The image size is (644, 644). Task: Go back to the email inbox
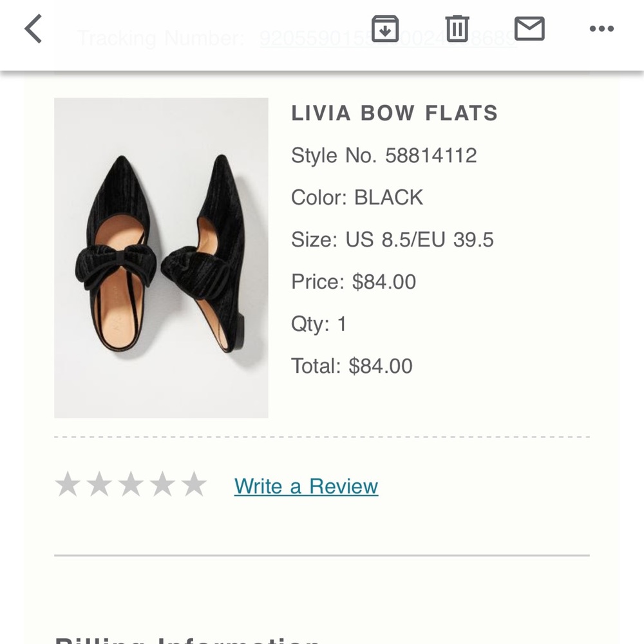coord(33,29)
